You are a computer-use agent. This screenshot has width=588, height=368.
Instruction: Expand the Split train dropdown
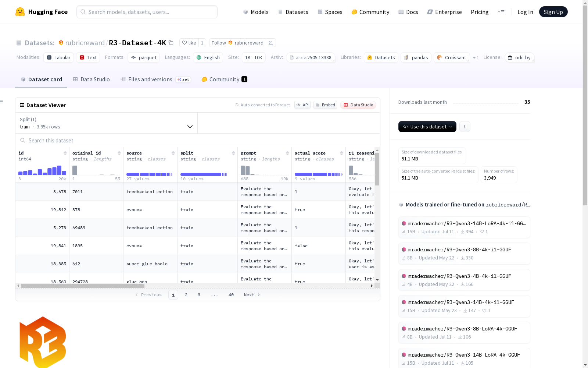point(107,123)
